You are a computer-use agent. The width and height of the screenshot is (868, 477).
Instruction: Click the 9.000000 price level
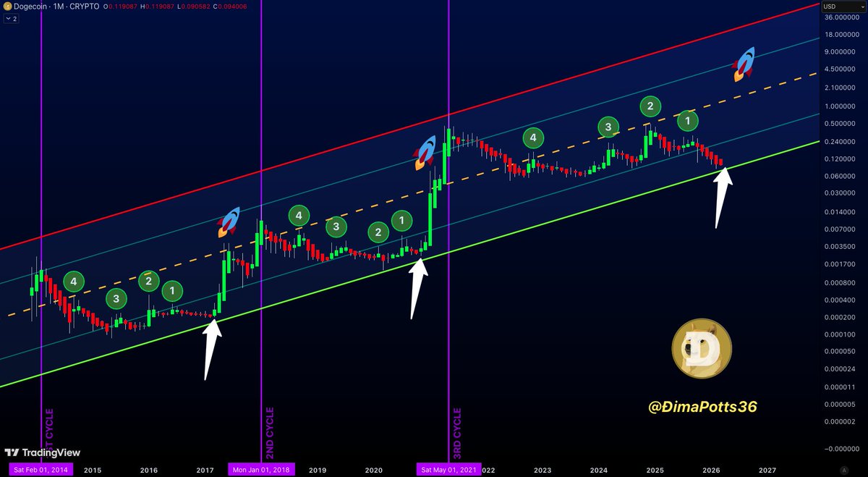[841, 52]
